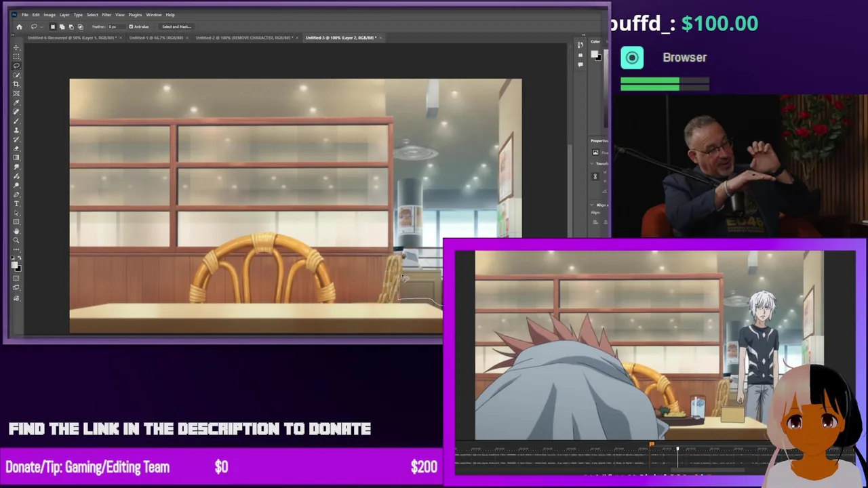Expand the toolbar double-arrow at top left

pyautogui.click(x=13, y=35)
